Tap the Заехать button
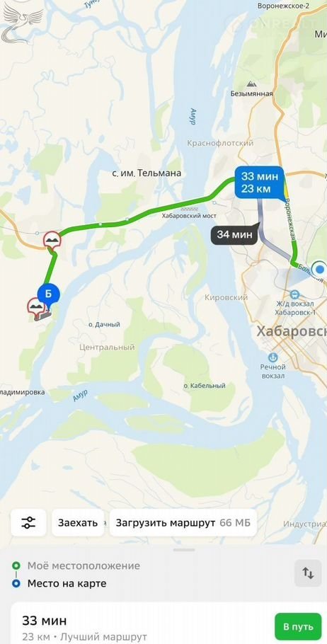Viewport: 327px width, 644px height. click(78, 523)
